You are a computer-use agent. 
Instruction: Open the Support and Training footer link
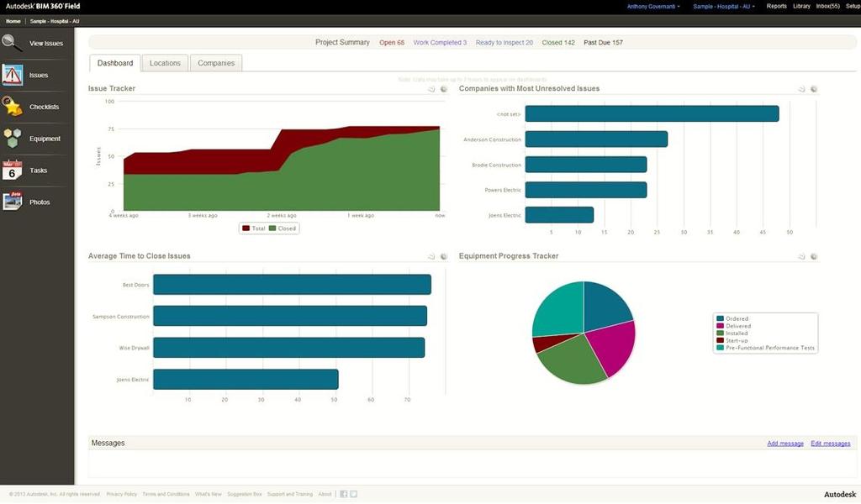coord(290,494)
